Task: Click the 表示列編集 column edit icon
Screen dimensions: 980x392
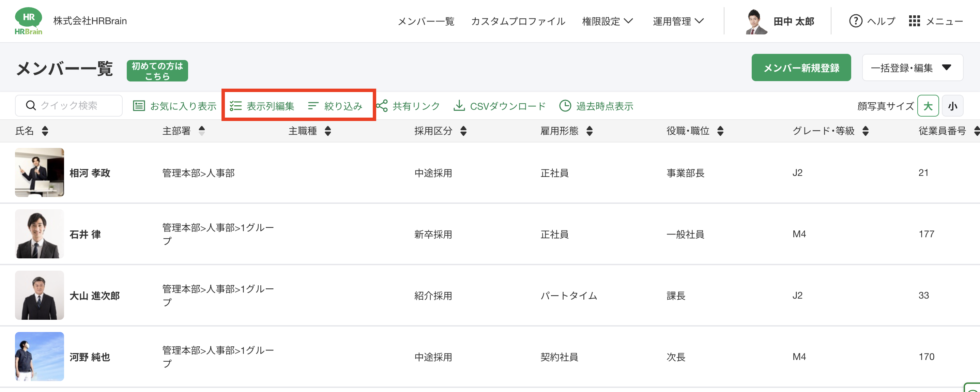Action: (x=236, y=106)
